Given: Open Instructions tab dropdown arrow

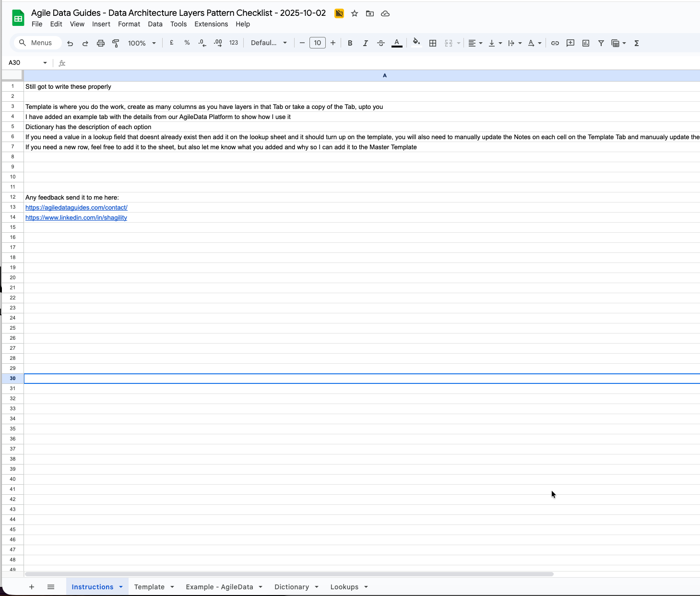Looking at the screenshot, I should [x=121, y=587].
